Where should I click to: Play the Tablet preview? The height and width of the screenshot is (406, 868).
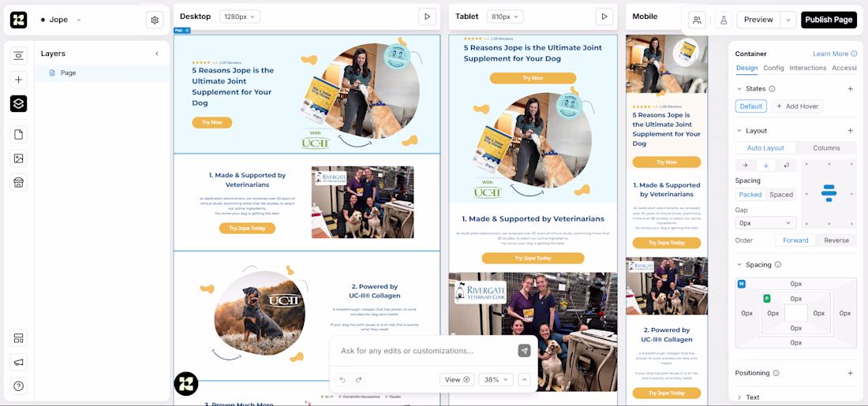coord(604,17)
